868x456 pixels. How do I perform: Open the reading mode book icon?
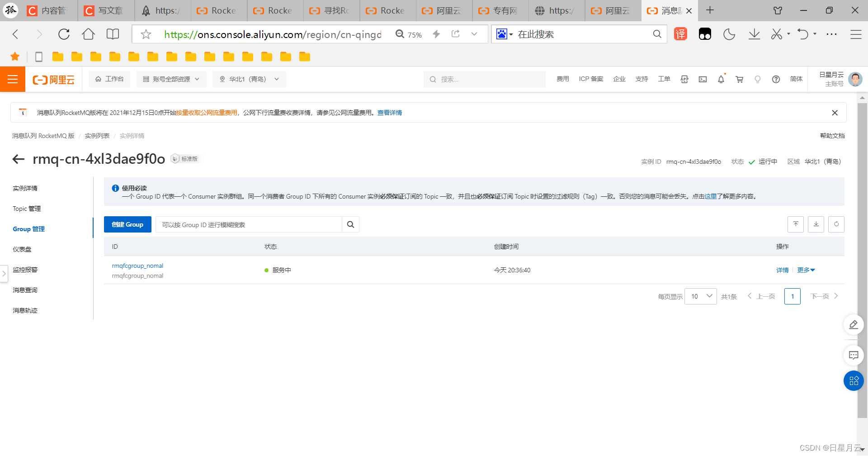(x=113, y=34)
